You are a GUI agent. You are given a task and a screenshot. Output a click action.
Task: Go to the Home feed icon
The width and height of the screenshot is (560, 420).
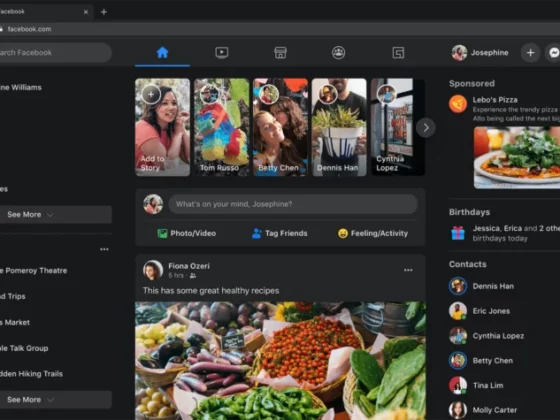pyautogui.click(x=162, y=53)
